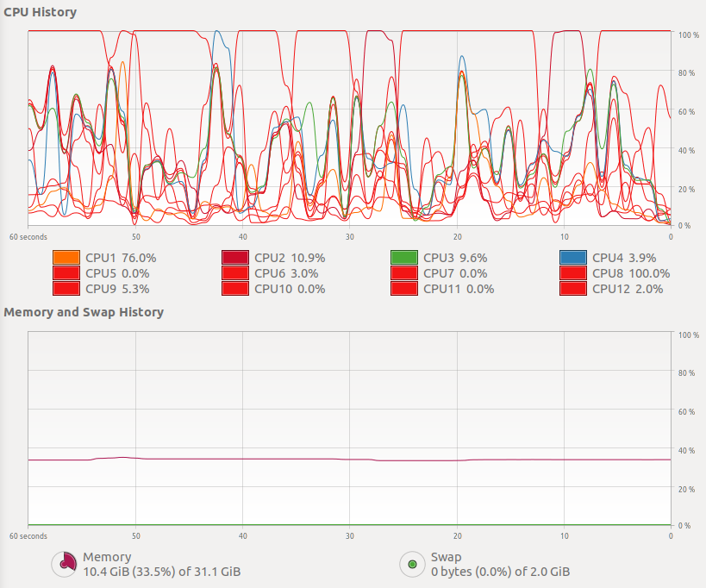Open the CPU3 green color swatch

(404, 258)
